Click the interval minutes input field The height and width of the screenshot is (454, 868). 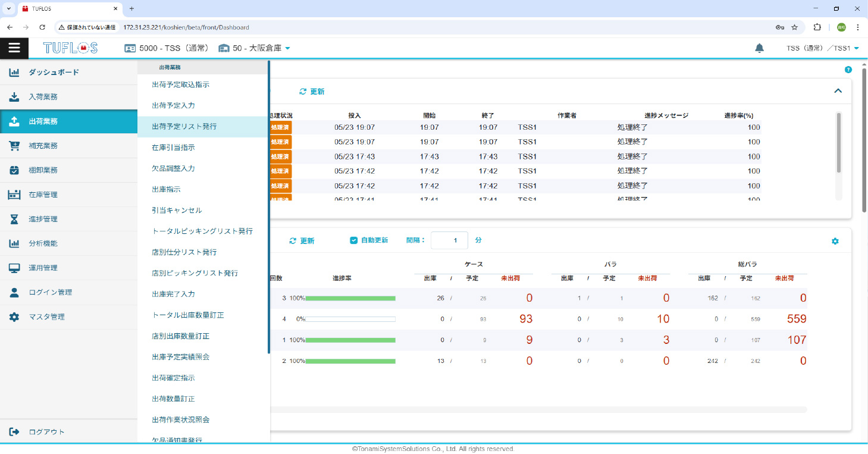[x=449, y=240]
